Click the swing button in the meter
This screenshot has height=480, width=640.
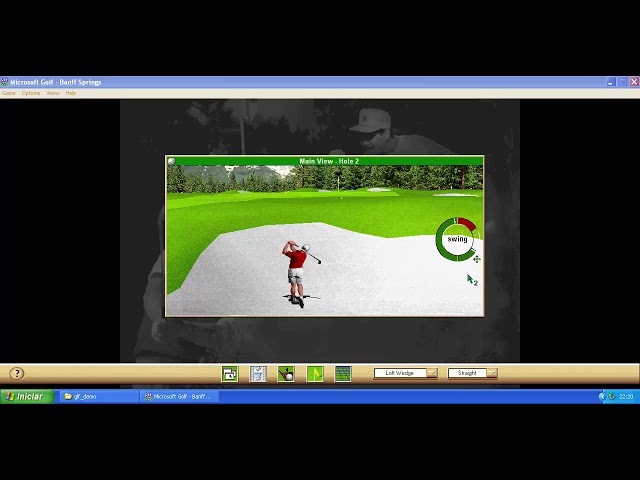[457, 239]
